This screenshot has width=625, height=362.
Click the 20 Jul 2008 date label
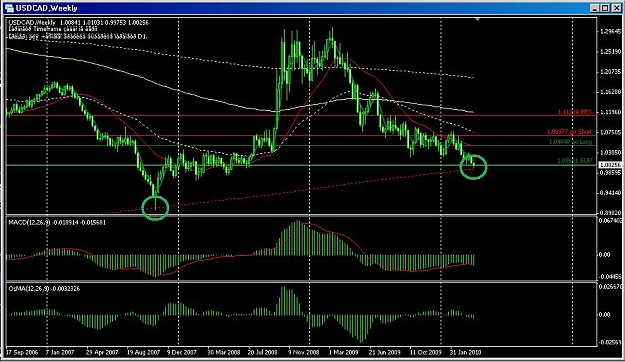(262, 353)
